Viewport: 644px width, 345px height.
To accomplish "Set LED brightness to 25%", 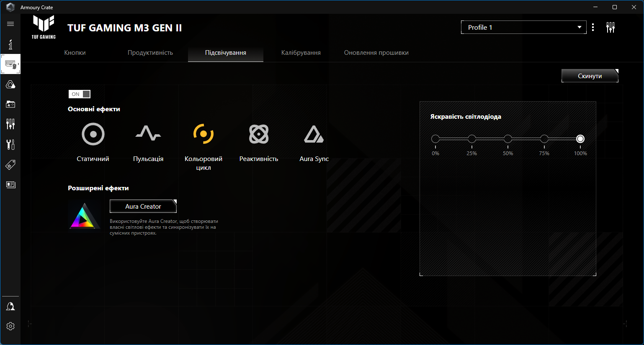I will [x=472, y=139].
